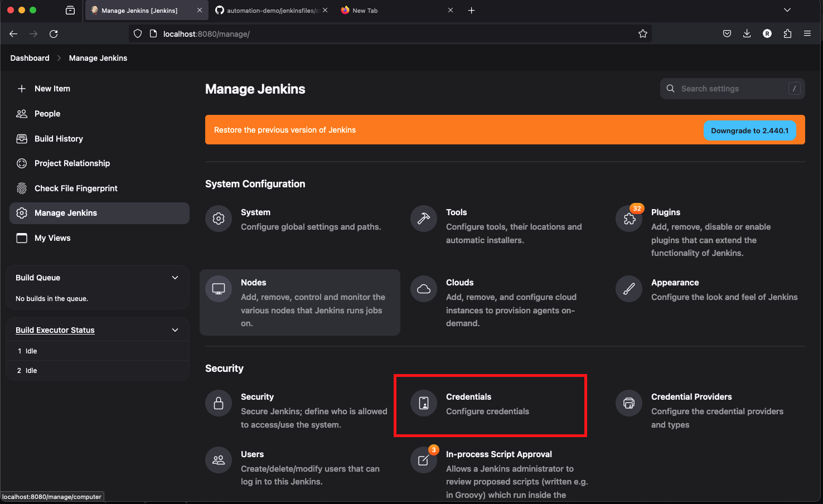The width and height of the screenshot is (823, 504).
Task: Open a new browser tab
Action: (472, 10)
